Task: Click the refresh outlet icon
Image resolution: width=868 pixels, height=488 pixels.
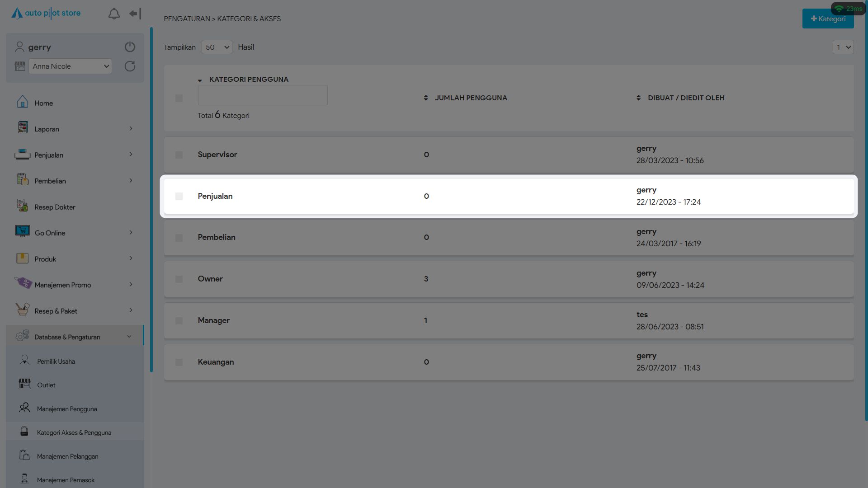Action: (x=130, y=66)
